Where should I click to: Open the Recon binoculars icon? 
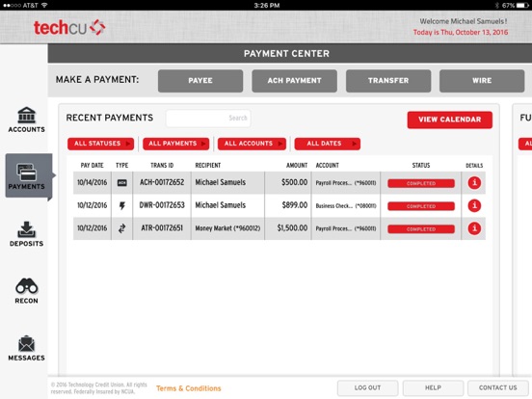26,286
